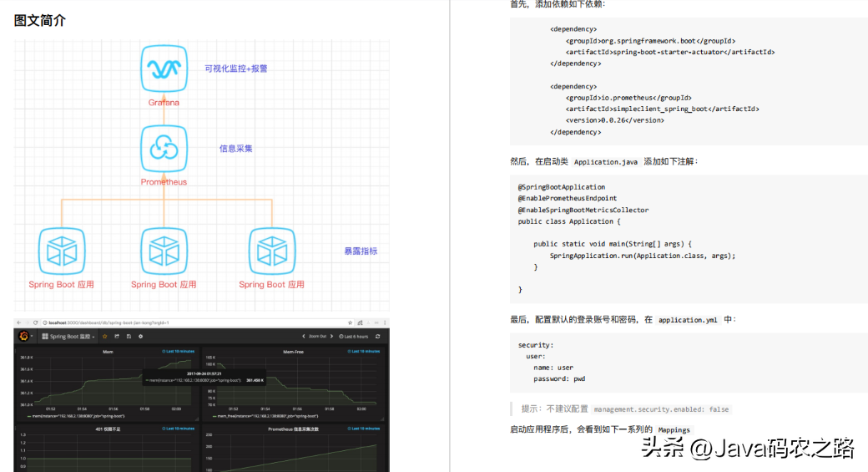Click the 图文简介 heading
Image resolution: width=868 pixels, height=472 pixels.
pyautogui.click(x=40, y=21)
